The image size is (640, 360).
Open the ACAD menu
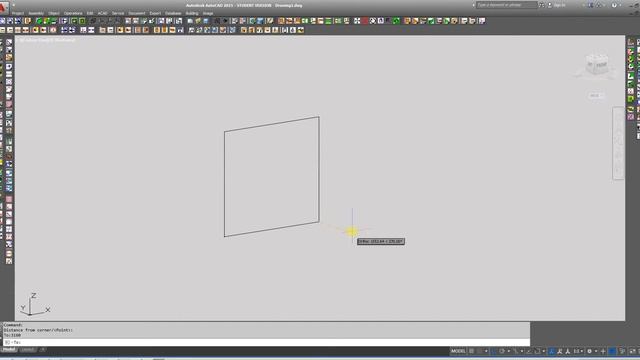102,13
